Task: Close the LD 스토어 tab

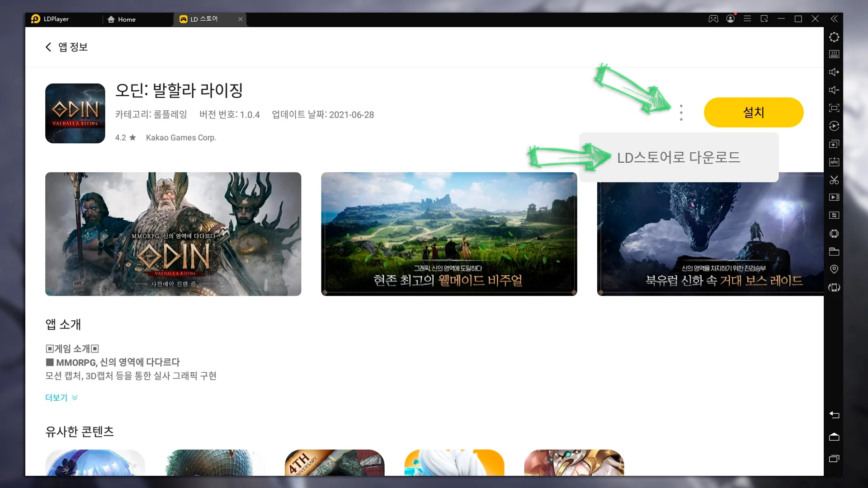Action: pos(241,19)
